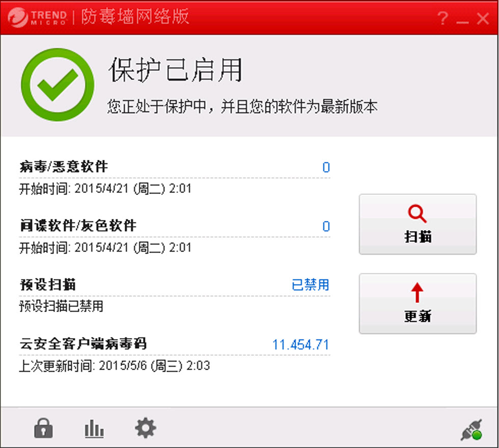Start a scan with the 扫描 button
This screenshot has height=448, width=499.
click(x=418, y=225)
